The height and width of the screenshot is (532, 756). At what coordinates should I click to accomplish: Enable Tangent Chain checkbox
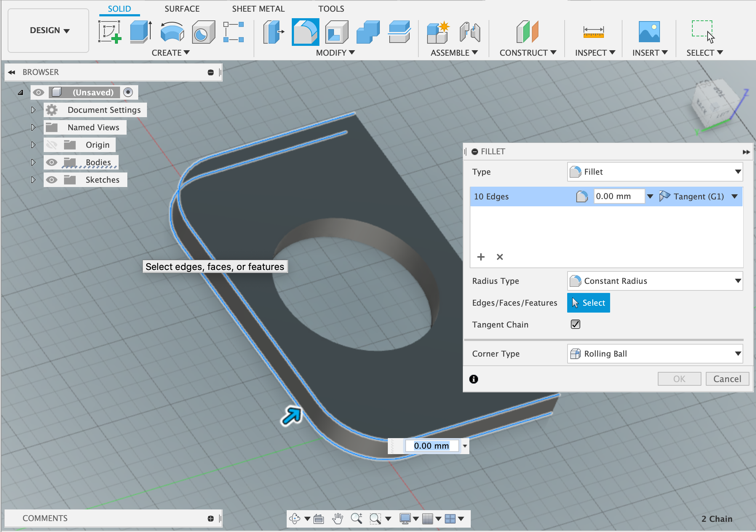pyautogui.click(x=575, y=324)
